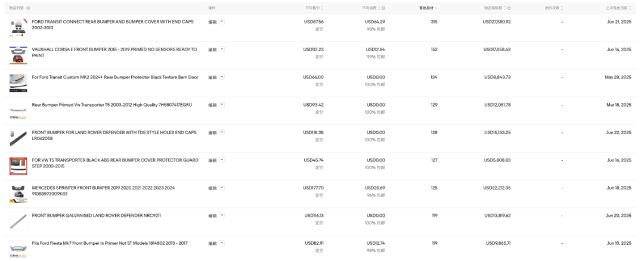This screenshot has width=644, height=261.
Task: Click 编辑 for Land Rover Defender TD5 bumper
Action: point(212,132)
